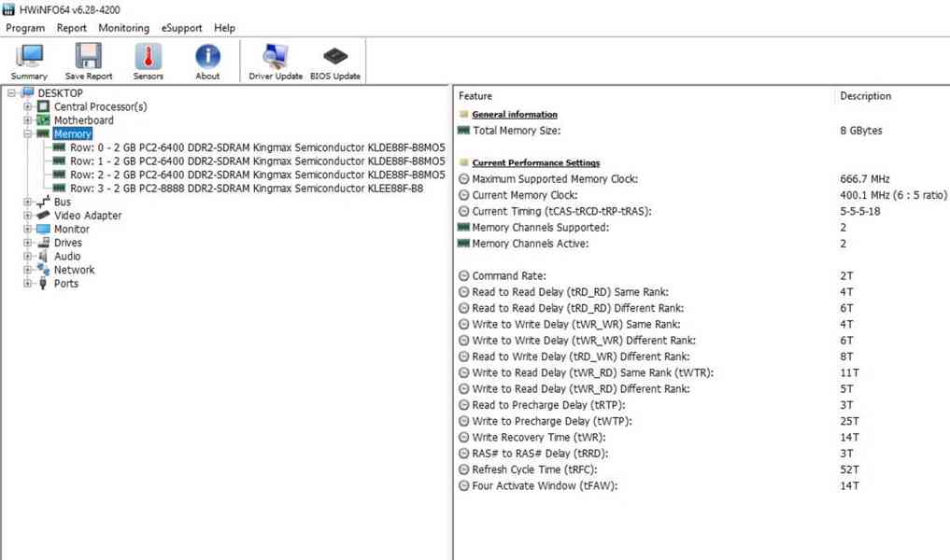Select Write Recovery Time (tWR) row

click(702, 437)
